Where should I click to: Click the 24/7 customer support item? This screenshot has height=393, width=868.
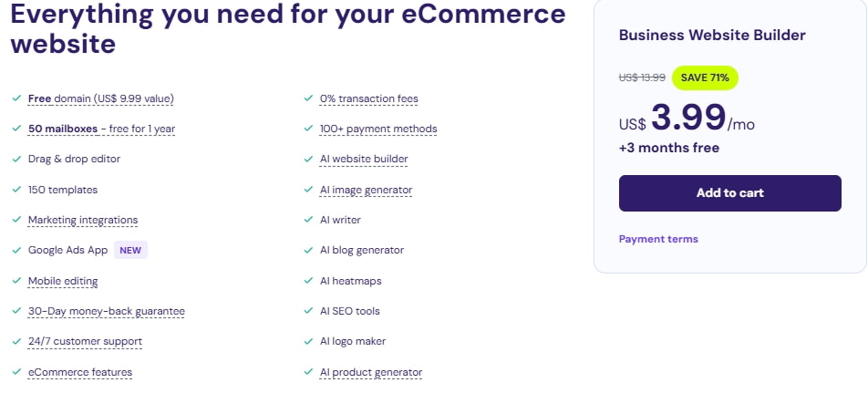click(85, 341)
